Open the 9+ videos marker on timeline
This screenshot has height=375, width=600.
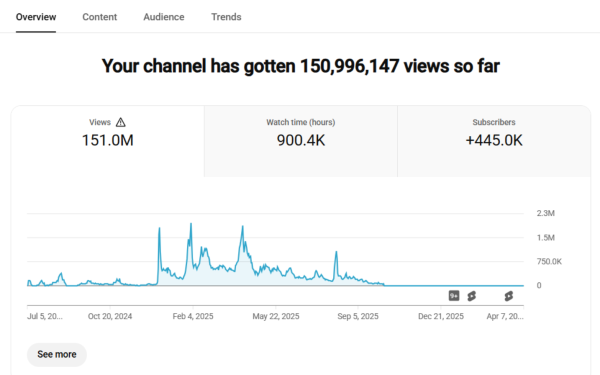(454, 296)
